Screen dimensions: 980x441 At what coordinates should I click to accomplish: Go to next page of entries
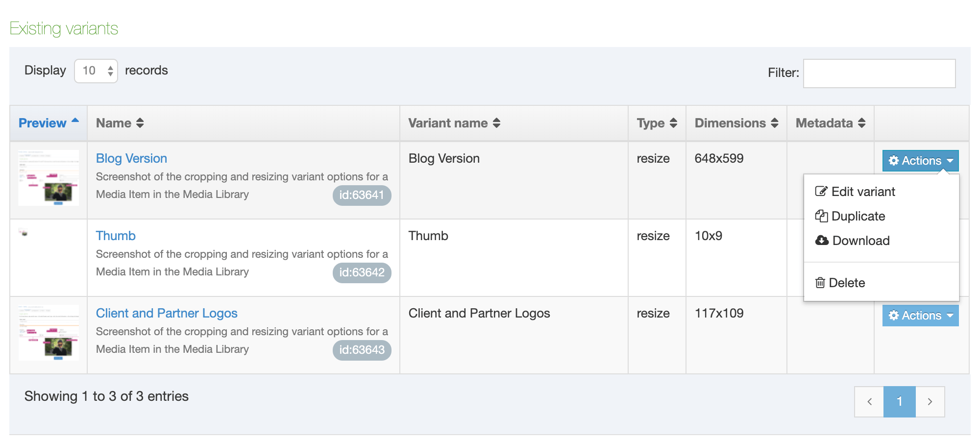tap(930, 402)
